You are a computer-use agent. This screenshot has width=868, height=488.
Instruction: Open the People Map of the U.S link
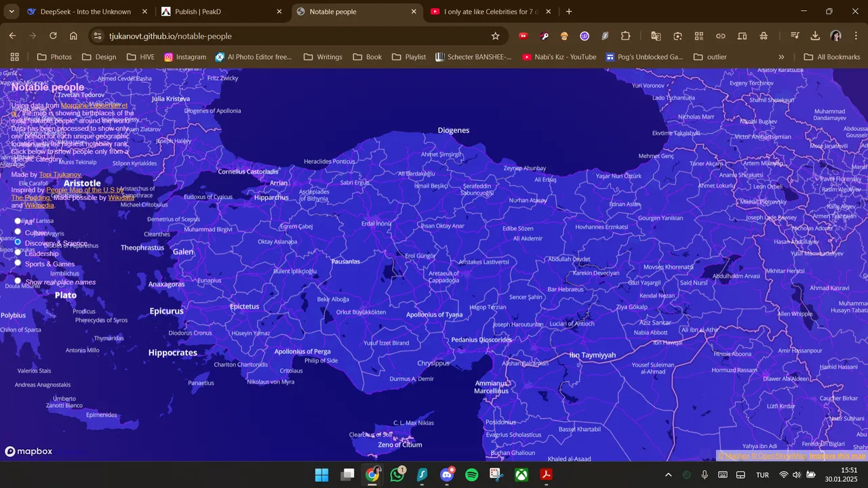coord(83,190)
